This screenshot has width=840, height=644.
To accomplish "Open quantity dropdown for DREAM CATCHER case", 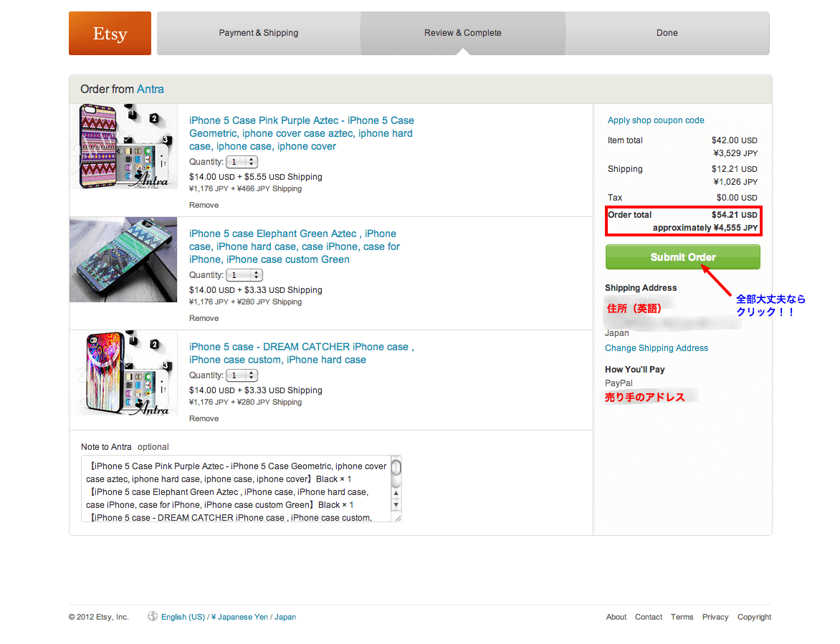I will tap(242, 375).
